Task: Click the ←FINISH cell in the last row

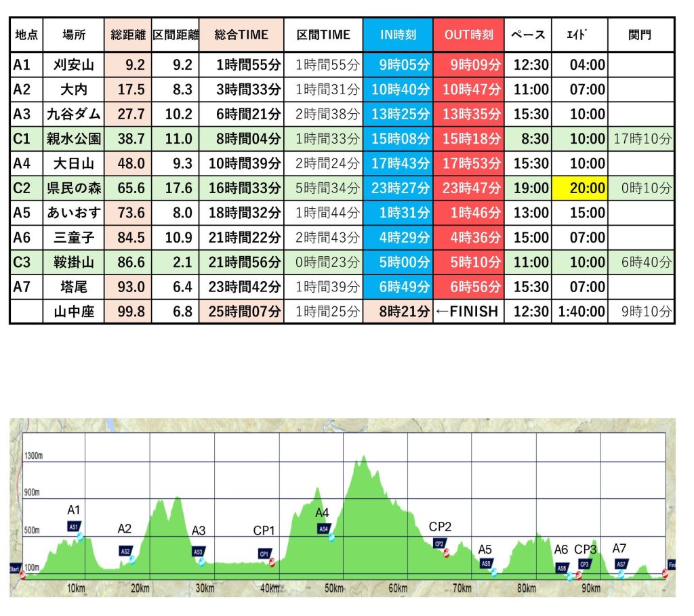Action: coord(469,312)
